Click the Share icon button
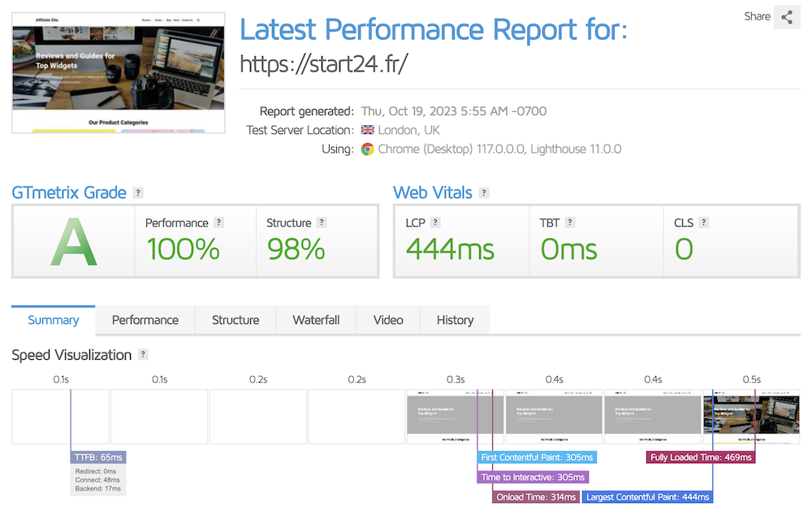Image resolution: width=812 pixels, height=511 pixels. [x=787, y=17]
